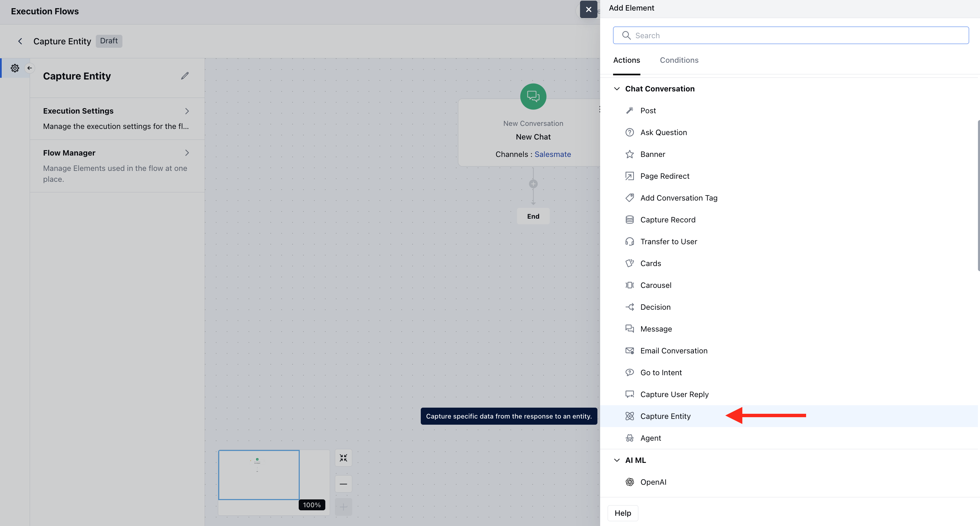
Task: Collapse the side panel with arrow icon
Action: (x=30, y=68)
